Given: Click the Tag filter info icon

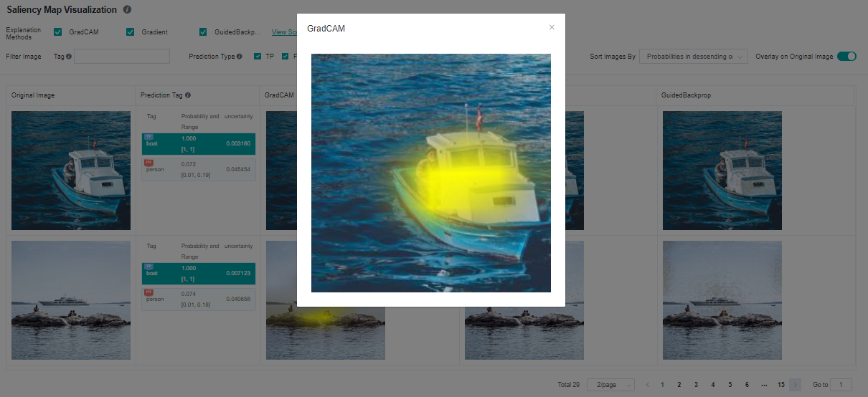Looking at the screenshot, I should click(69, 56).
